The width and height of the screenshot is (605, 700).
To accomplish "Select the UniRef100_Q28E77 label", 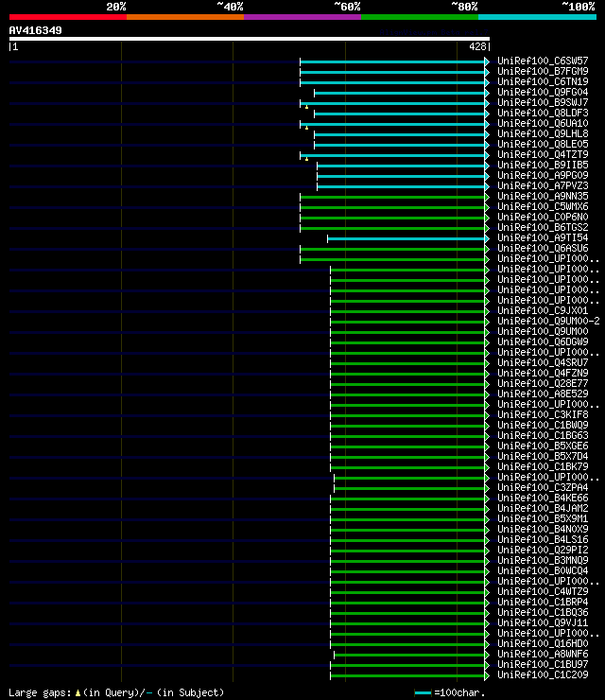I will [x=543, y=383].
